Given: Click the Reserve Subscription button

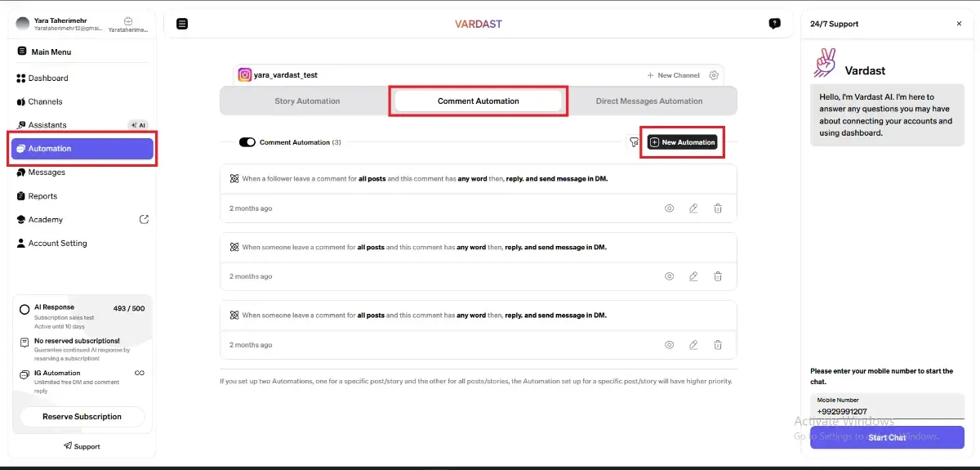Looking at the screenshot, I should (x=82, y=417).
